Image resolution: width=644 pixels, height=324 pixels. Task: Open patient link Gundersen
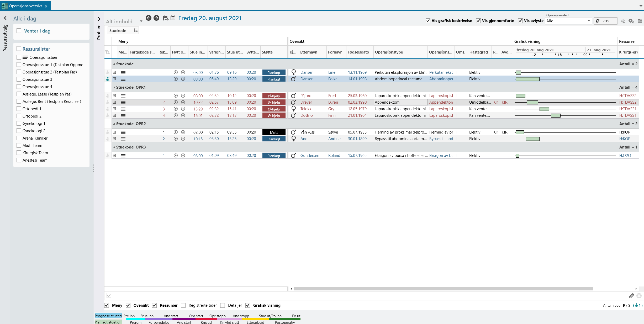310,156
